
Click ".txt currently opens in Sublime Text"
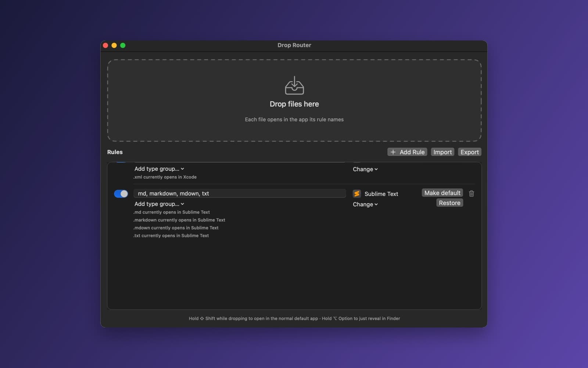tap(171, 236)
